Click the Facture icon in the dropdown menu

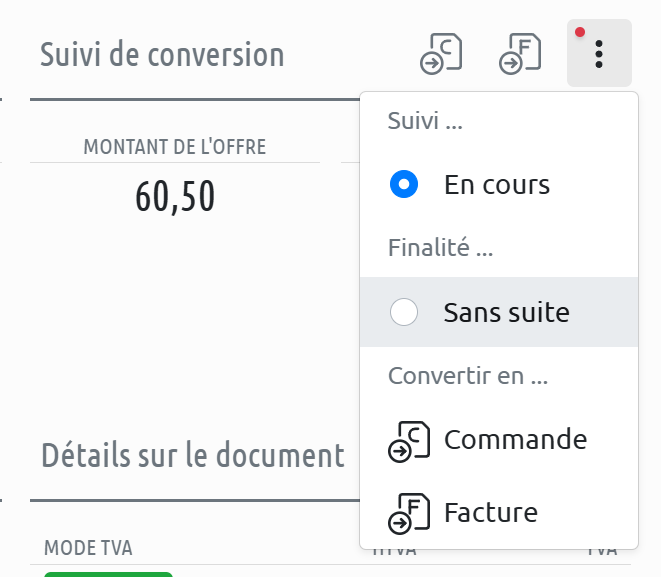408,513
